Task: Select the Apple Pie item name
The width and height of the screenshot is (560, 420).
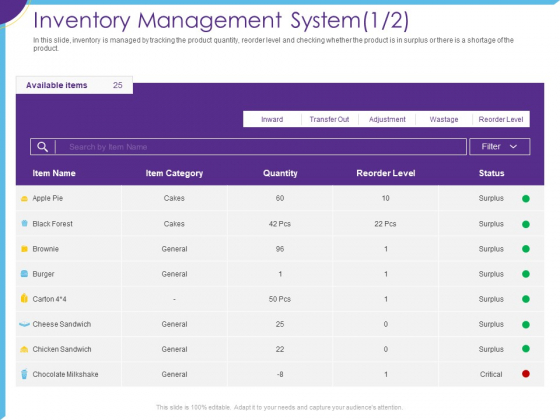Action: point(48,198)
